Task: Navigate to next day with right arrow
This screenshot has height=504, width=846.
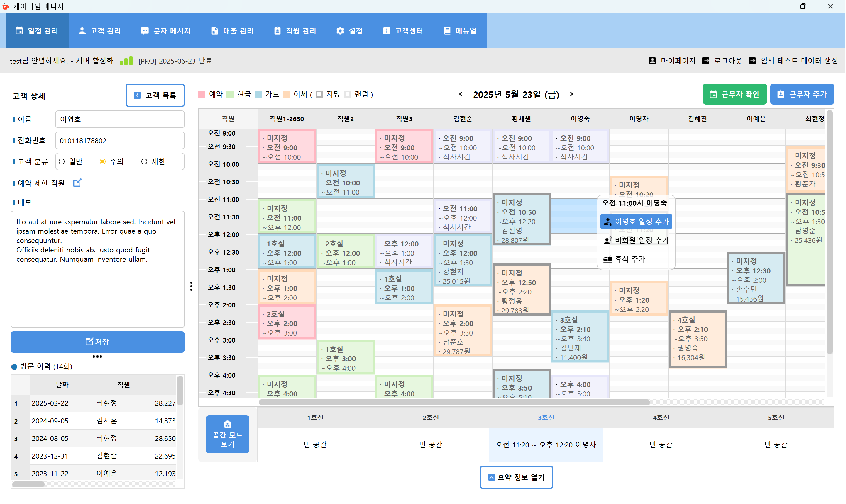Action: [571, 94]
